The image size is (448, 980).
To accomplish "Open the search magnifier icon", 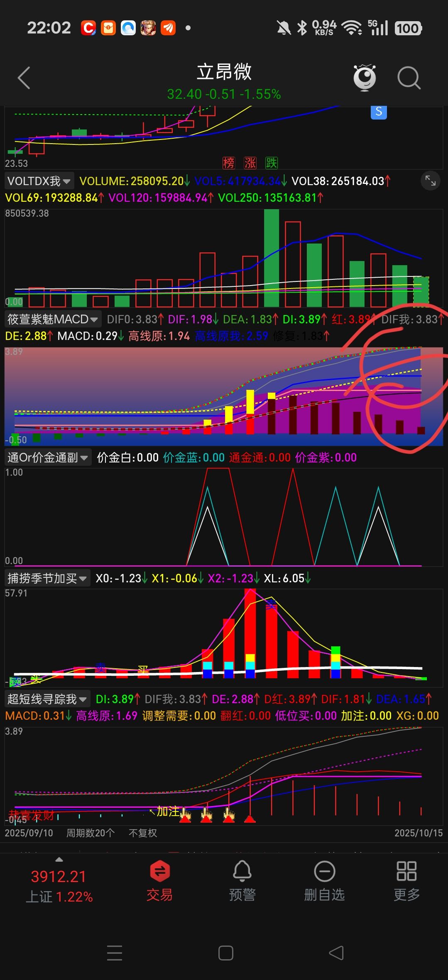I will point(409,78).
